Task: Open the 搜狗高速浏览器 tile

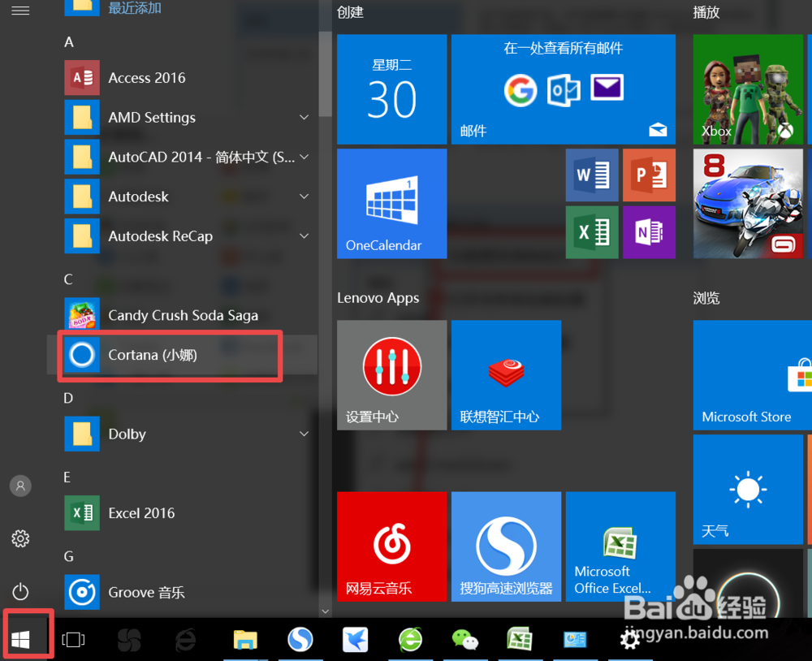Action: pos(507,547)
